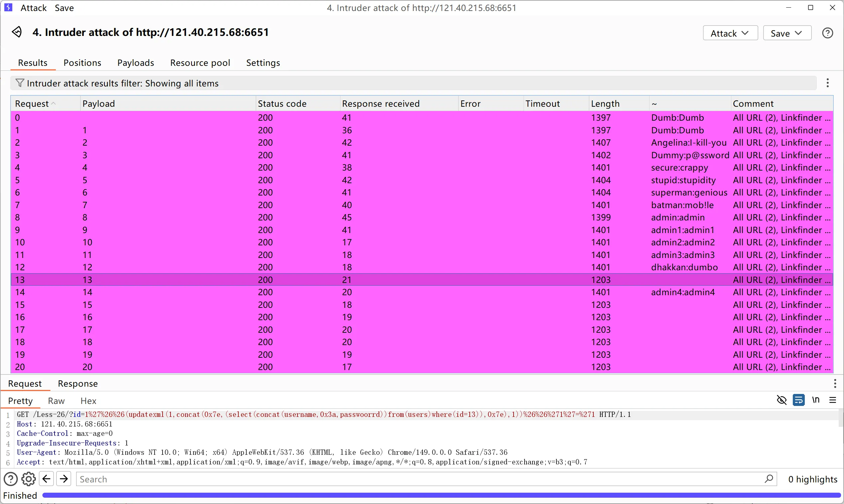
Task: Select result row with admin2:admin2
Action: [422, 242]
